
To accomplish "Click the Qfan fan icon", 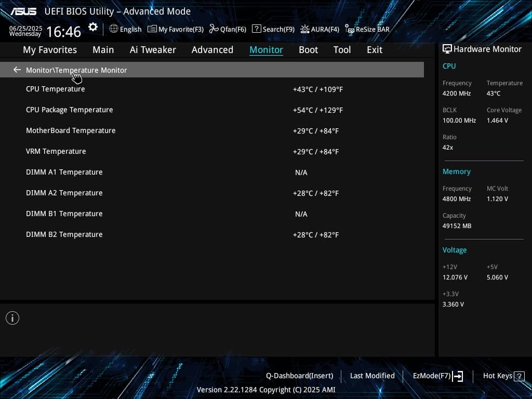I will point(214,29).
